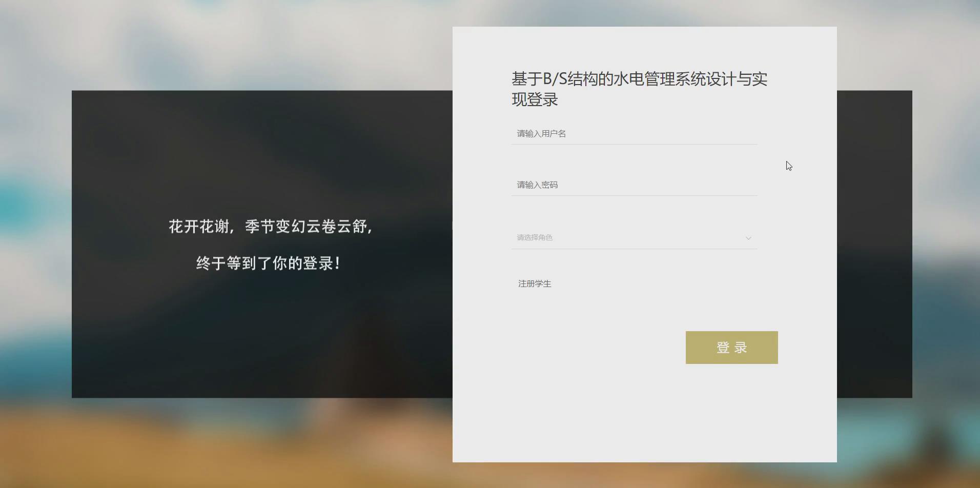Click the slogan text 终于等到了你的登录！
The width and height of the screenshot is (980, 488).
pos(268,263)
